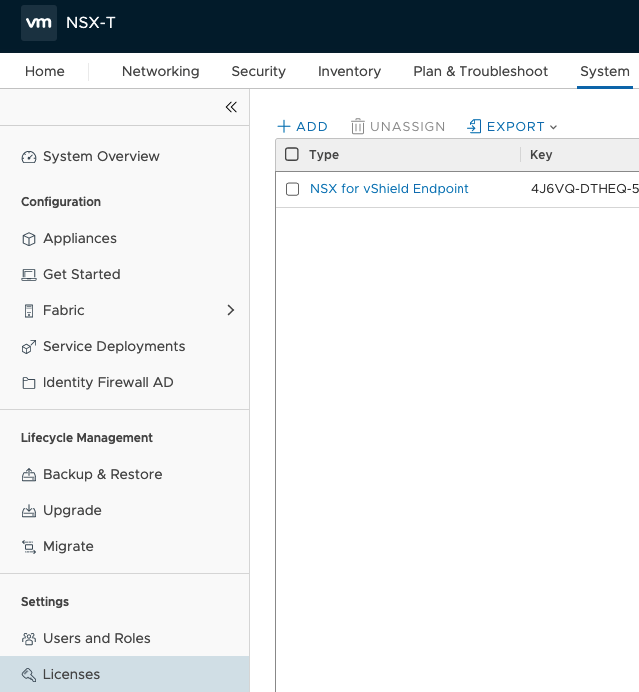Click the VMware logo icon
639x692 pixels.
39,22
